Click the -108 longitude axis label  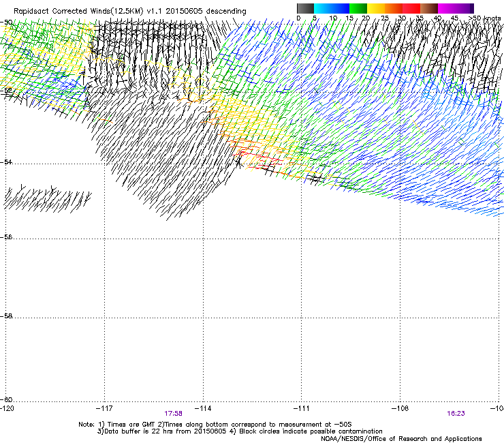[400, 408]
